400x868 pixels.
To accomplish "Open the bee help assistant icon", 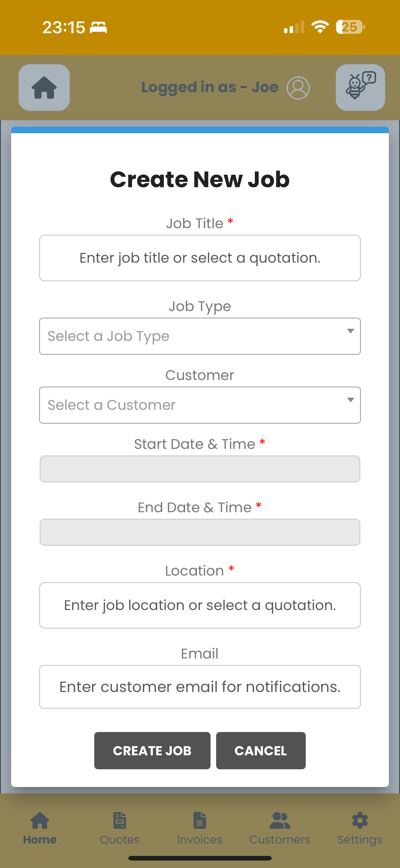I will (x=360, y=88).
